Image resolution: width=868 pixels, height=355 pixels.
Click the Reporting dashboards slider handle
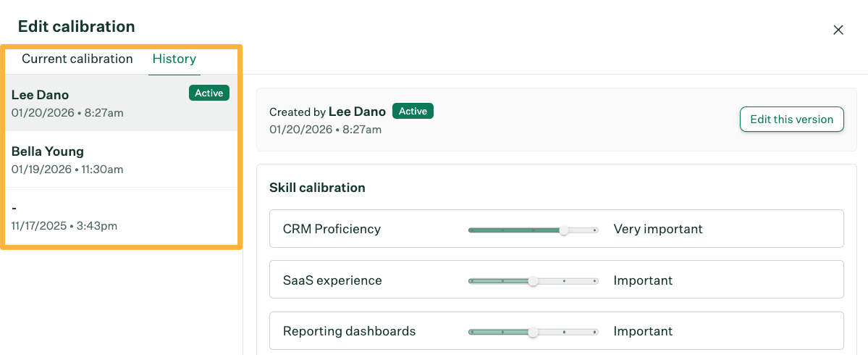tap(533, 333)
